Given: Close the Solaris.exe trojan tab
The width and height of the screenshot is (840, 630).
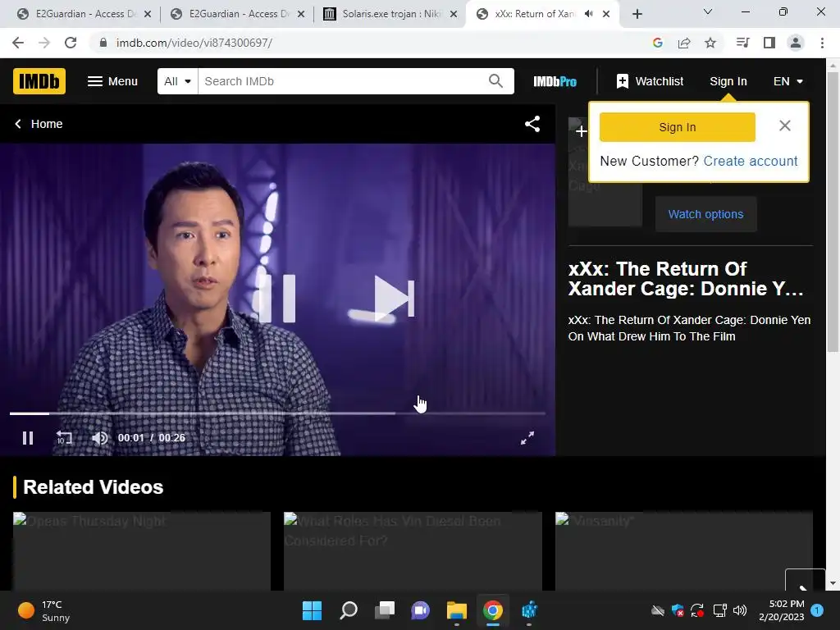Looking at the screenshot, I should pos(454,14).
